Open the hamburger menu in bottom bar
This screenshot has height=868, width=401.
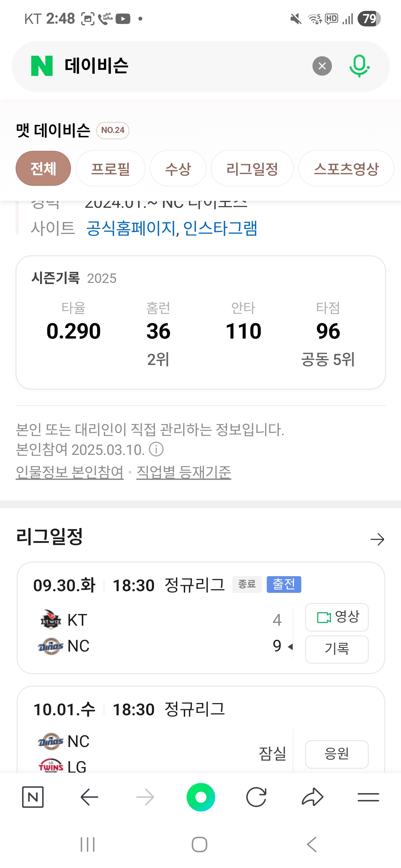pos(368,797)
